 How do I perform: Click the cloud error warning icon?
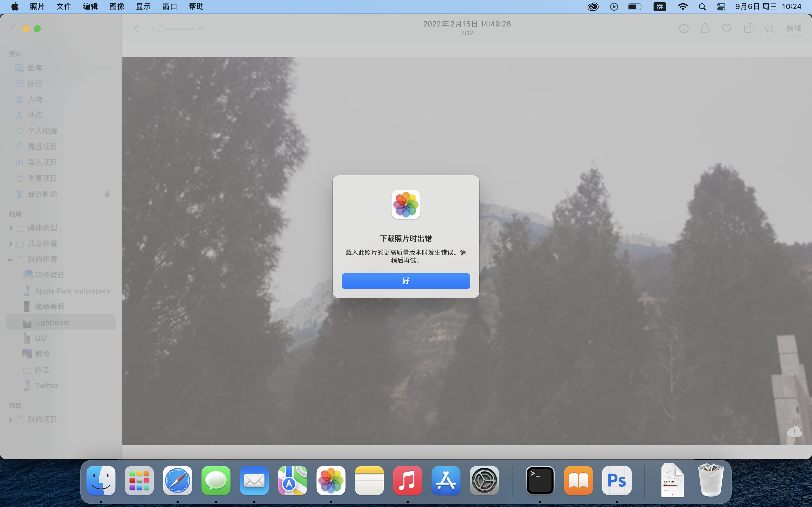[794, 432]
